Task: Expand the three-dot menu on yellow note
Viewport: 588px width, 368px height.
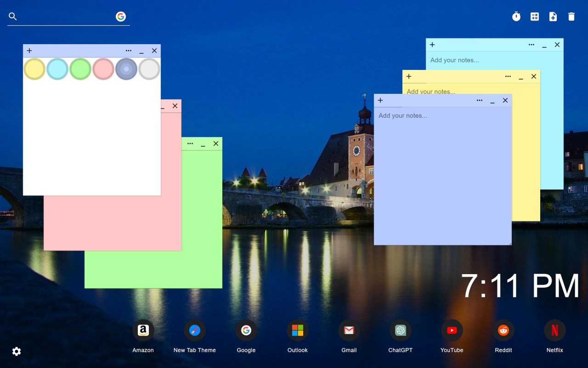Action: tap(508, 76)
